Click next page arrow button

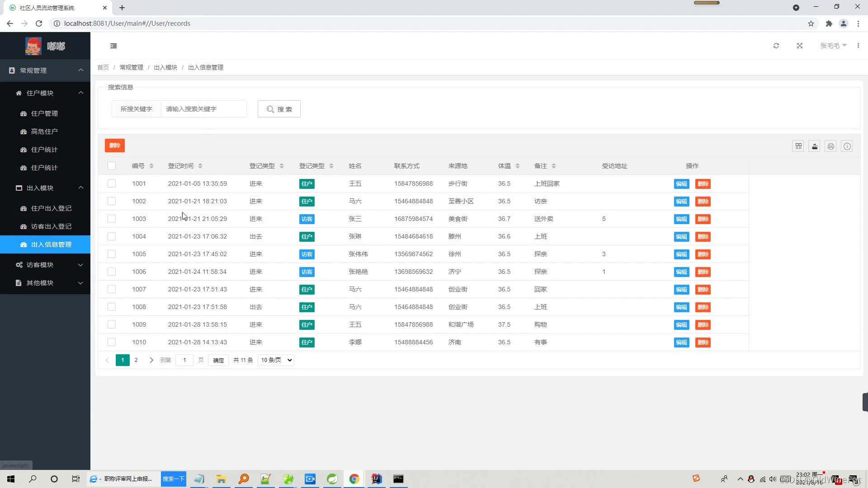[x=151, y=360]
